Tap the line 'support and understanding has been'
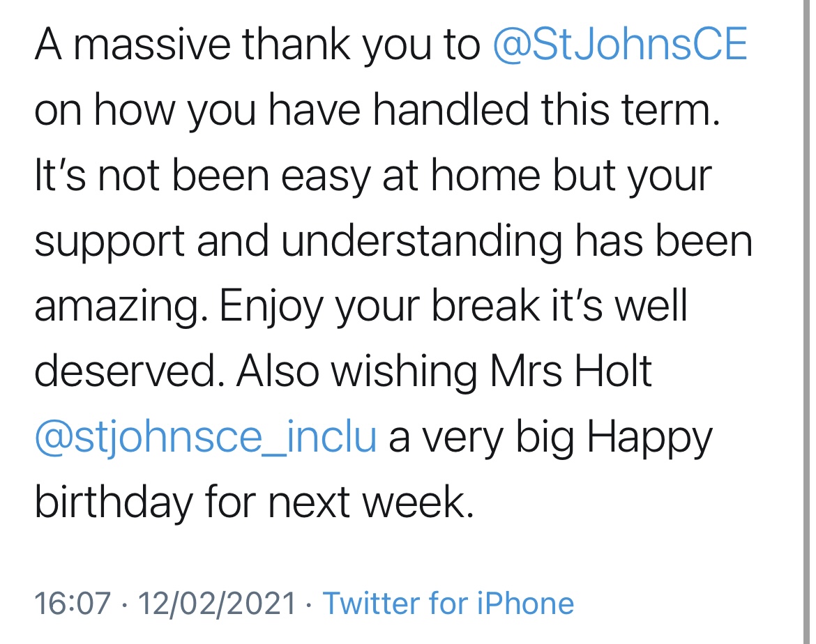 point(393,241)
